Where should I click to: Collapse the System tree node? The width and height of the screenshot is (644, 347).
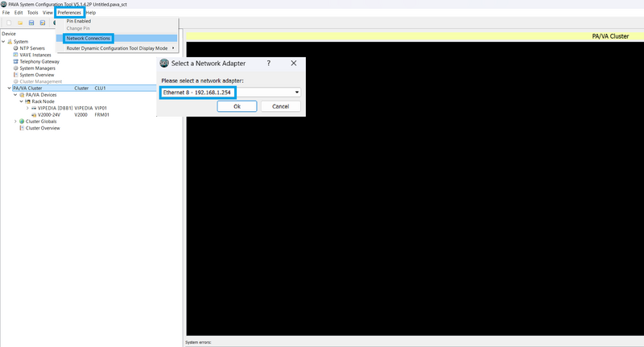tap(4, 42)
